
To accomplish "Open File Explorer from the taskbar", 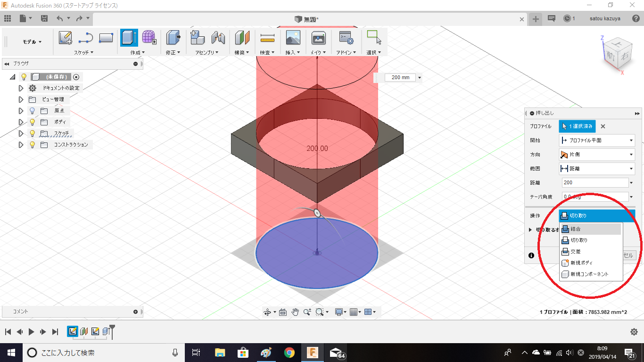I will [220, 353].
